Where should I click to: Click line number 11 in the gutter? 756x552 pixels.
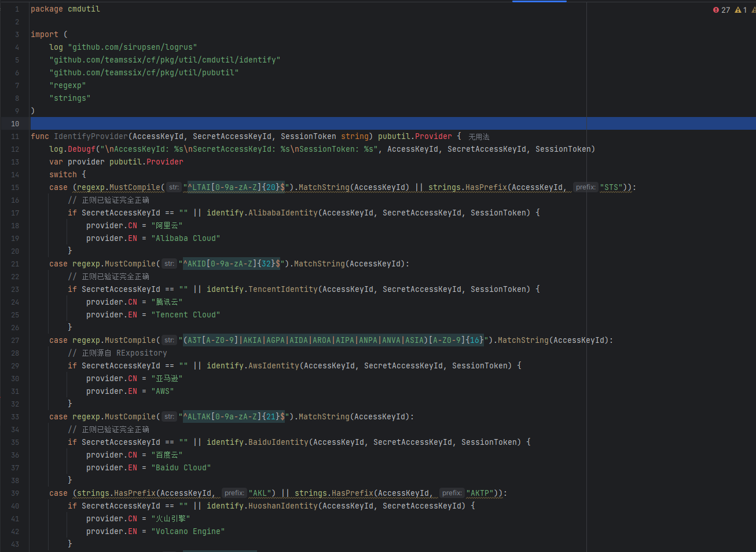point(15,136)
